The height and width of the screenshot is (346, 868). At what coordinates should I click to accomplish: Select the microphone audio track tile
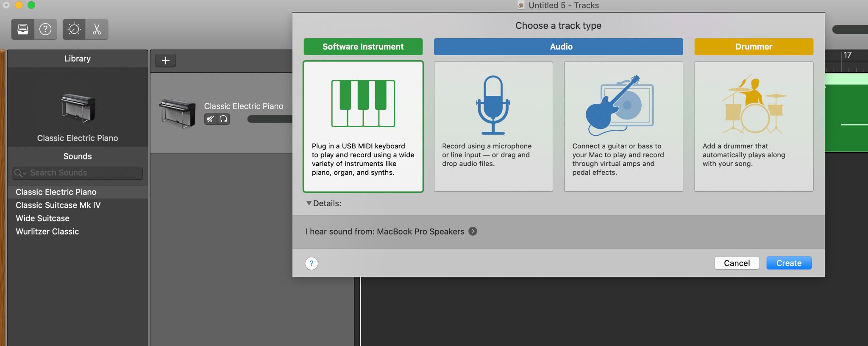493,126
